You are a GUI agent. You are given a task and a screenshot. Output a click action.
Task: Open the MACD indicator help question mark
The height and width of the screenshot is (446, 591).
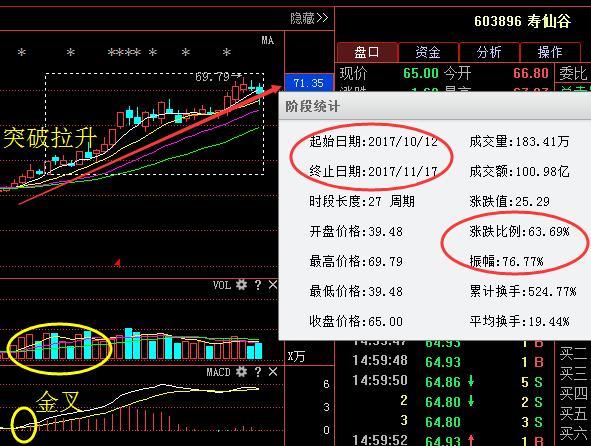tap(257, 372)
